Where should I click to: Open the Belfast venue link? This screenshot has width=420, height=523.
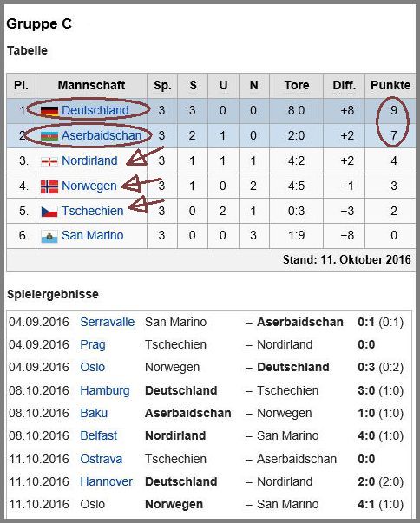(98, 435)
